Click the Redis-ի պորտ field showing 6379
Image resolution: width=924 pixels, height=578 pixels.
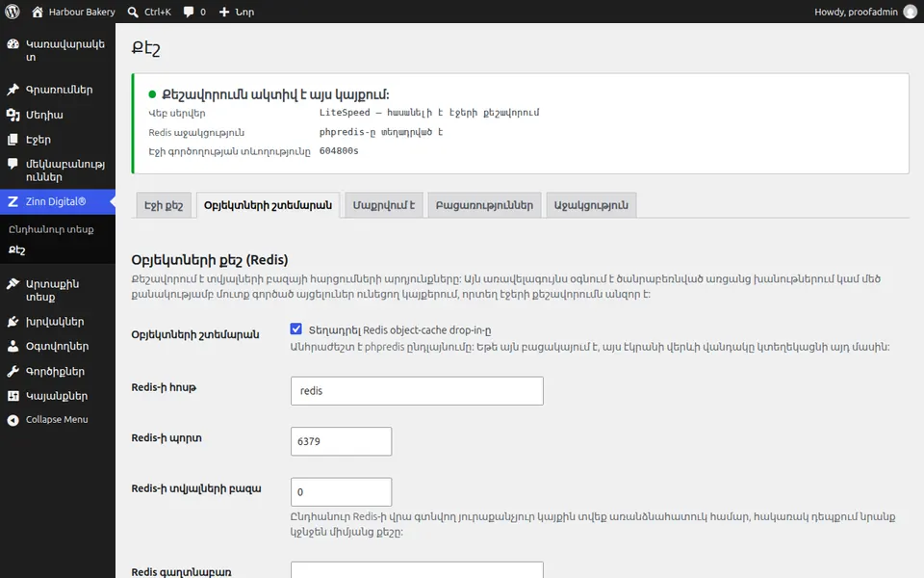pyautogui.click(x=341, y=441)
